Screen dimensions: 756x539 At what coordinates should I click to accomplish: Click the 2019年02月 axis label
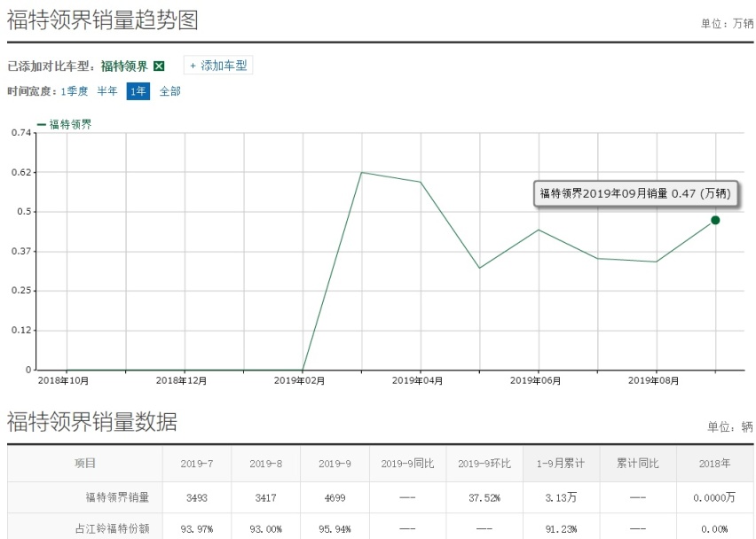pyautogui.click(x=299, y=380)
